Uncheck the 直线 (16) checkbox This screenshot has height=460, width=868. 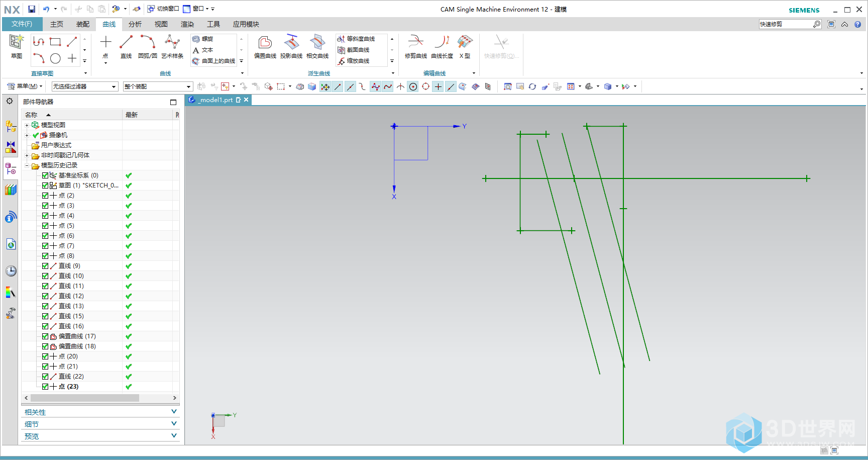(45, 326)
